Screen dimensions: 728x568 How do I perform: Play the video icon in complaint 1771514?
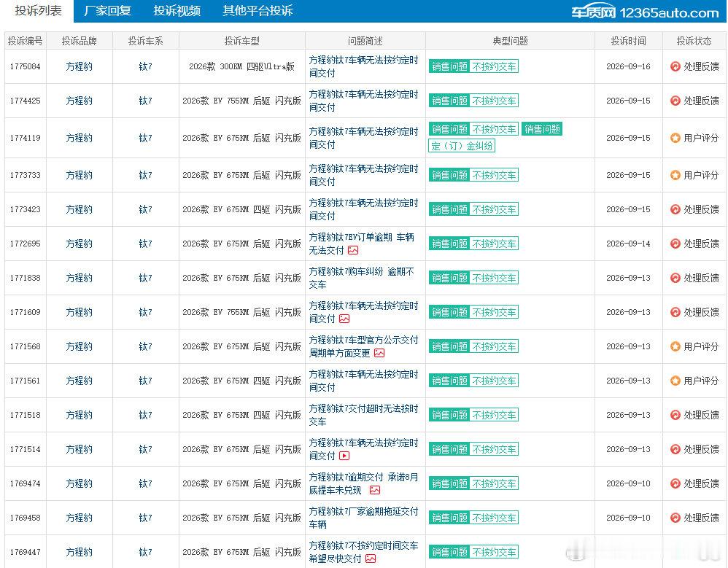click(x=344, y=456)
